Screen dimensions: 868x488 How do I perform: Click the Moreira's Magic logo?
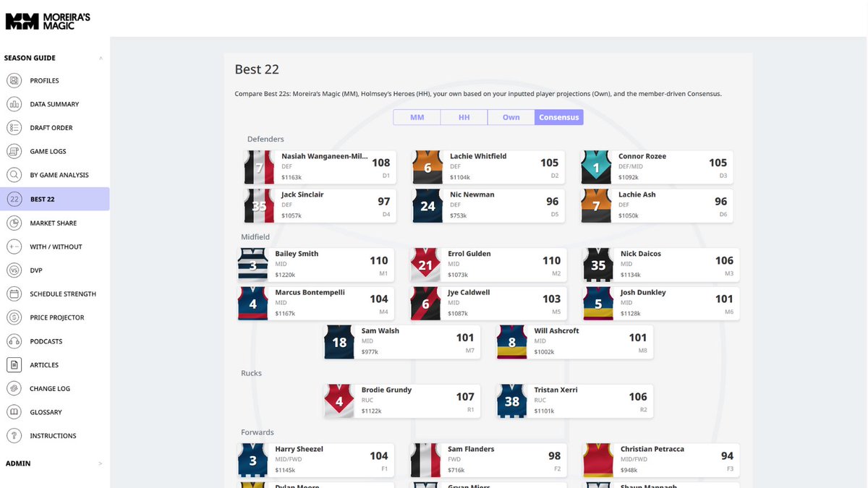(48, 21)
